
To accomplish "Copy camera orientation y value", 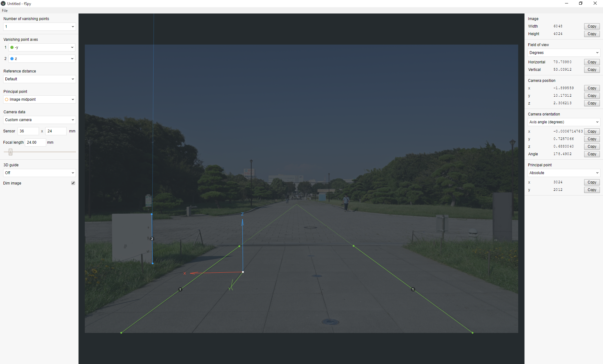I will coord(592,139).
